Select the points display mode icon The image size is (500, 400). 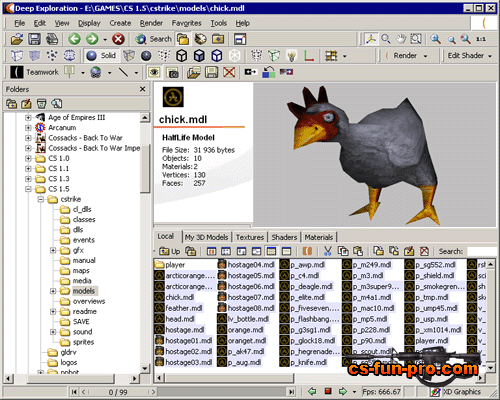(x=52, y=55)
